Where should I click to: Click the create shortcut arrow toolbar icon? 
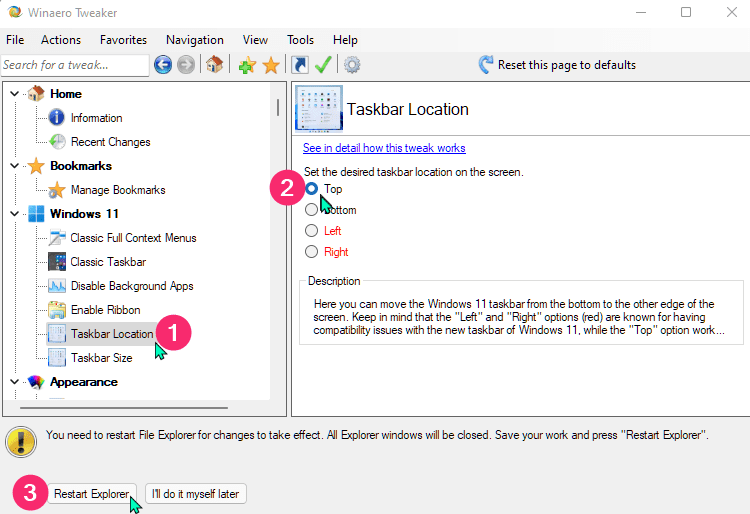pos(300,65)
